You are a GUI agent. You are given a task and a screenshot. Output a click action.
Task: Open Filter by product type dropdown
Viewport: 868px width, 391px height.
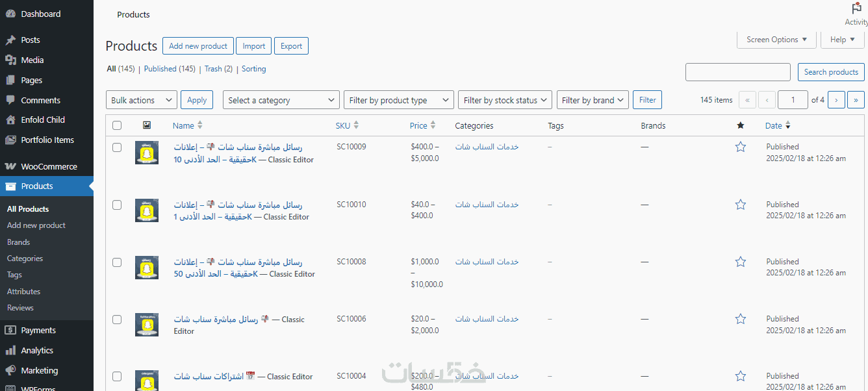coord(398,100)
